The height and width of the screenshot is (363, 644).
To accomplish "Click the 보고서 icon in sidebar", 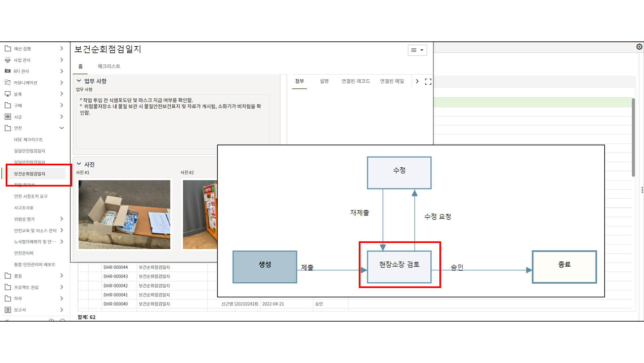I will tap(8, 310).
